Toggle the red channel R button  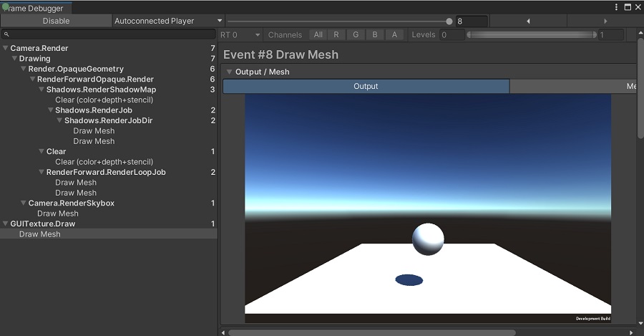tap(336, 34)
